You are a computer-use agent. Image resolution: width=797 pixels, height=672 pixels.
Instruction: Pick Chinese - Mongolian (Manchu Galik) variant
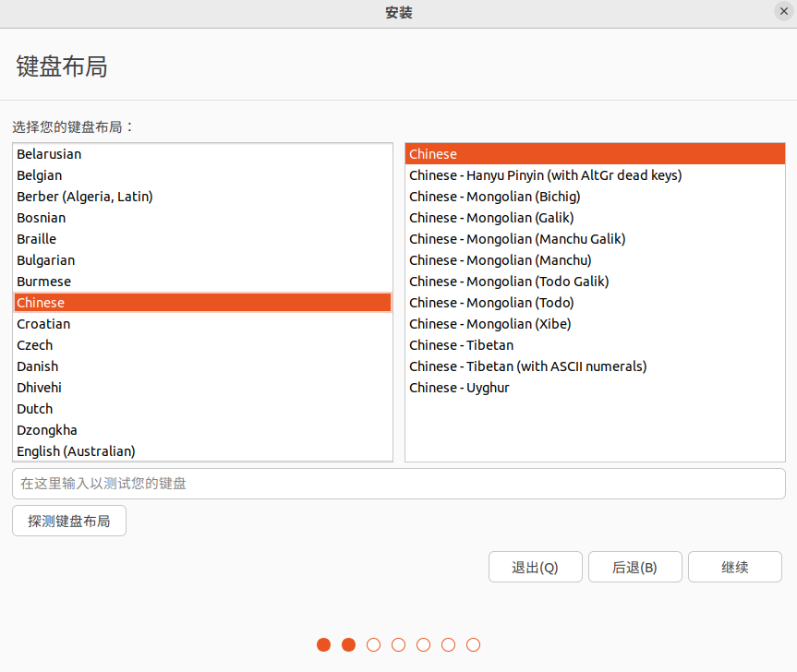pyautogui.click(x=595, y=239)
